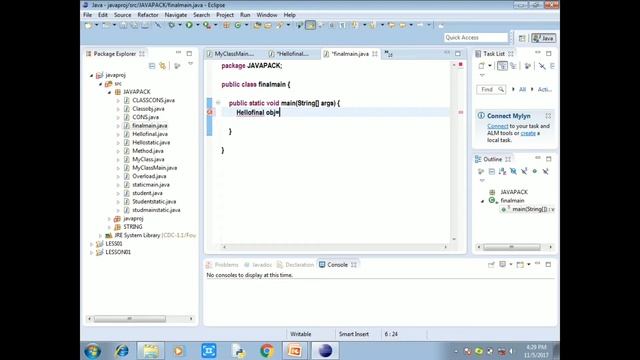Toggle Categorized view button in Task List

(x=502, y=66)
